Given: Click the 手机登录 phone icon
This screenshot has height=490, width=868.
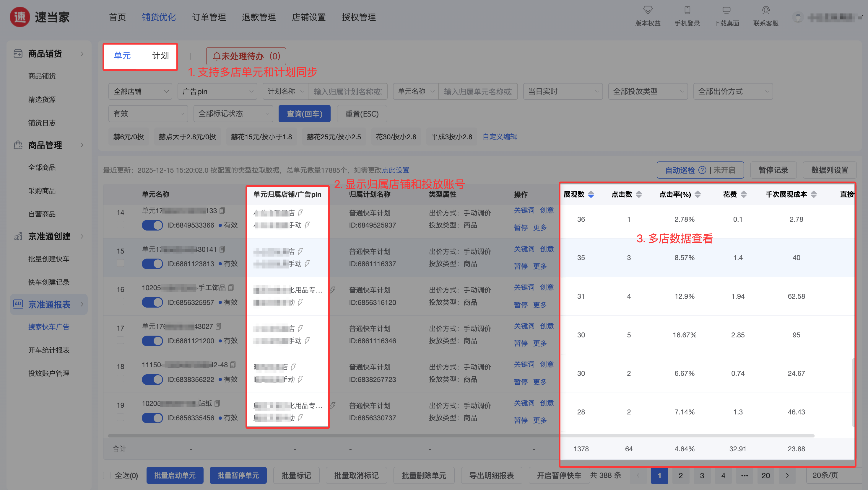Looking at the screenshot, I should (687, 10).
